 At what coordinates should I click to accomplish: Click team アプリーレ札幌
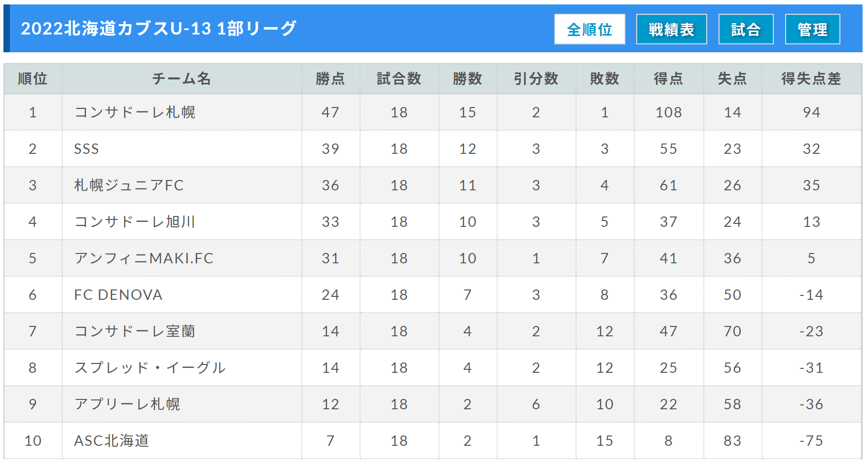(127, 404)
